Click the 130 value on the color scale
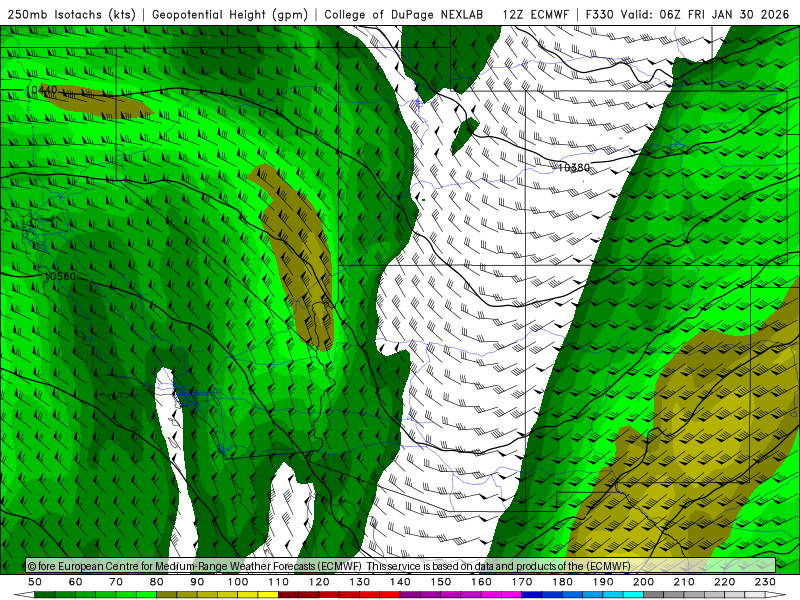Viewport: 800px width, 600px height. pyautogui.click(x=360, y=582)
